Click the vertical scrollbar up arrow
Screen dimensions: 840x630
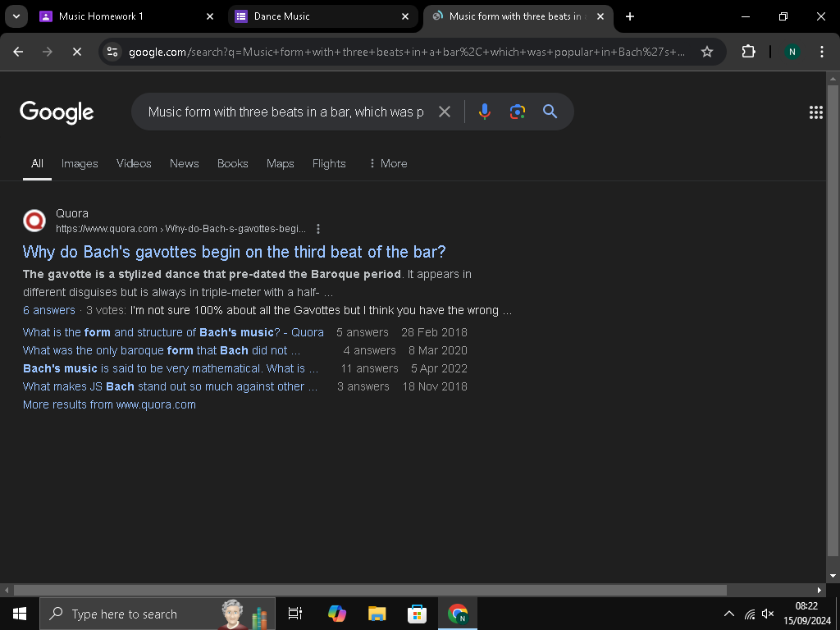833,80
